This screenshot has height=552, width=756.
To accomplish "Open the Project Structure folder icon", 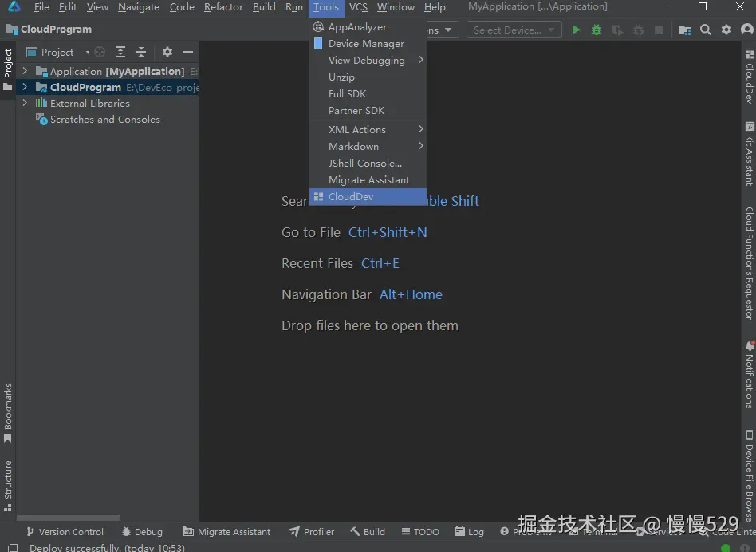I will 685,30.
